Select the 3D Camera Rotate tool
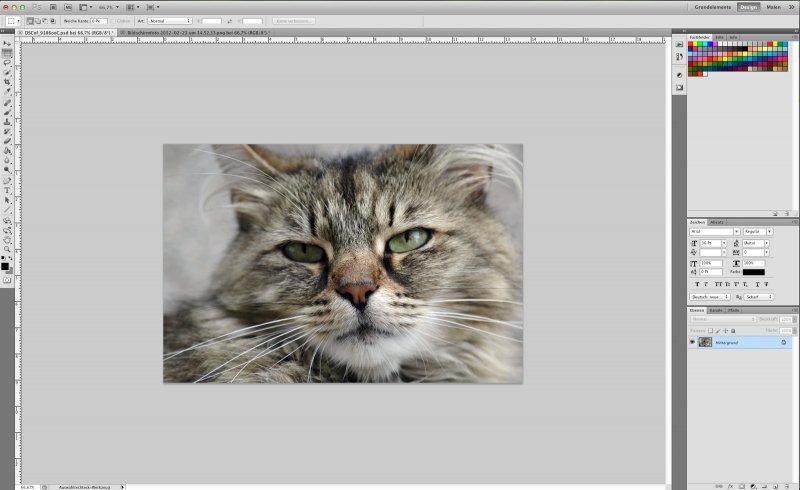This screenshot has height=490, width=800. (x=7, y=230)
